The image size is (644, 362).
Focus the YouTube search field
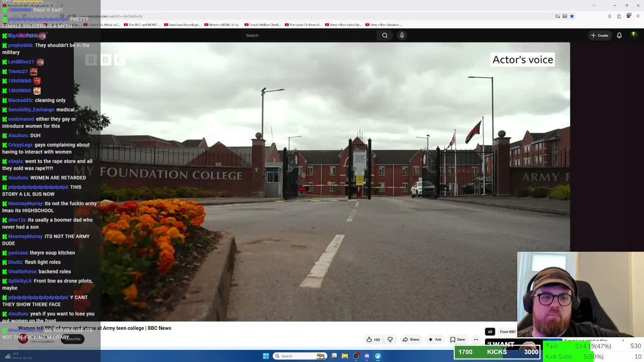pos(309,35)
